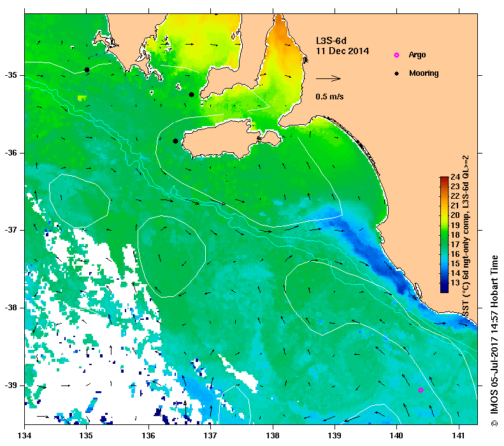
Task: Click the latitude label '-38'
Action: click(11, 308)
